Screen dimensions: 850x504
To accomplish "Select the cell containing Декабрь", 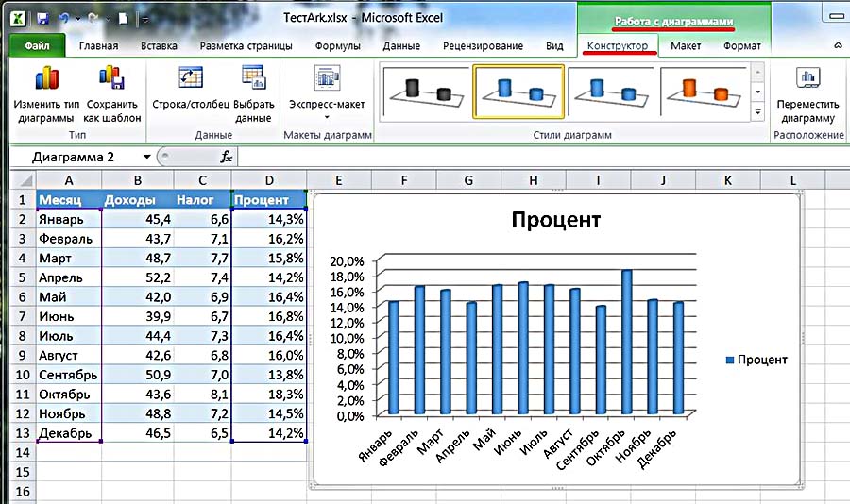I will coord(68,433).
